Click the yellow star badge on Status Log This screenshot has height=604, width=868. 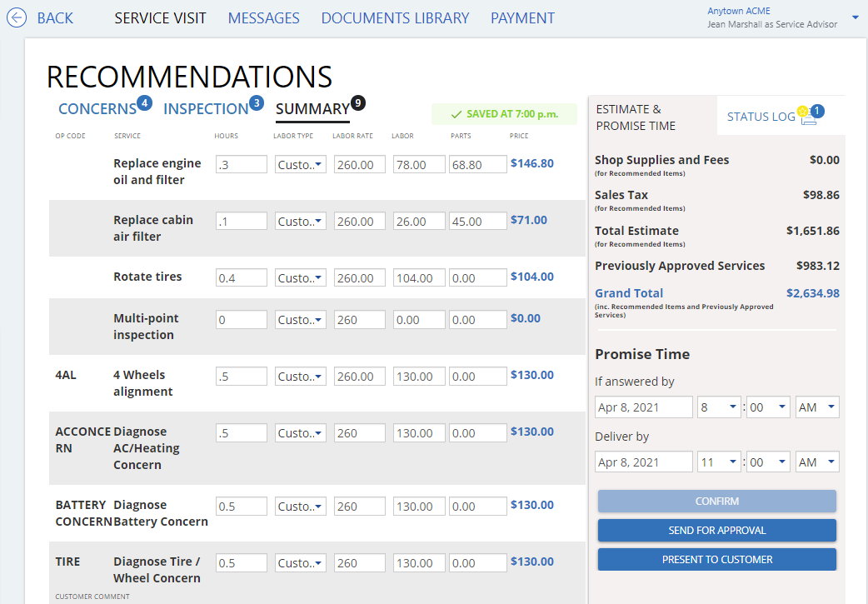[x=802, y=111]
